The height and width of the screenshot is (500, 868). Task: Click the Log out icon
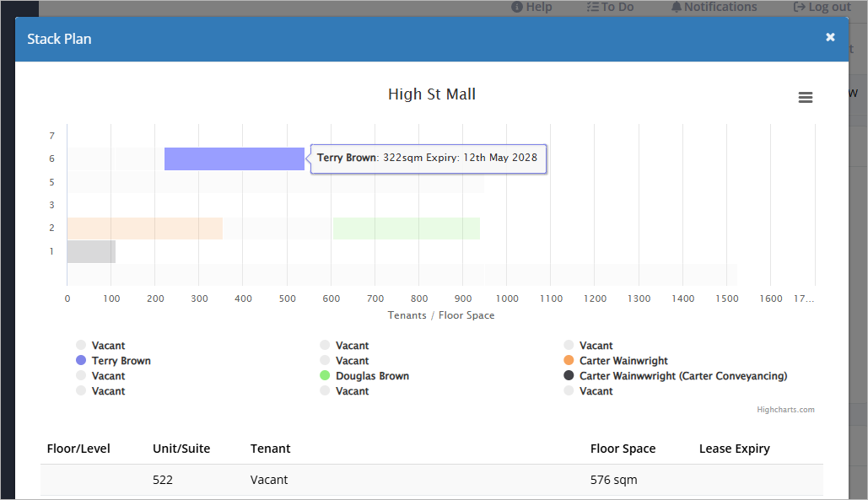point(800,7)
